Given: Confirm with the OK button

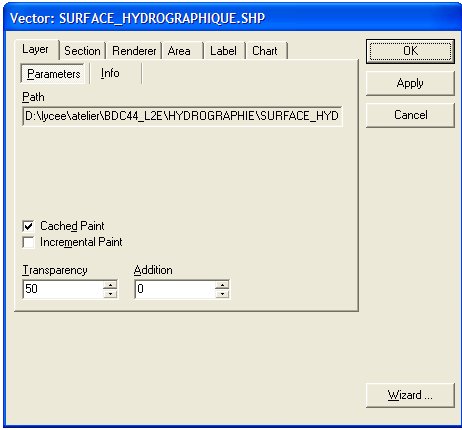Looking at the screenshot, I should point(410,51).
